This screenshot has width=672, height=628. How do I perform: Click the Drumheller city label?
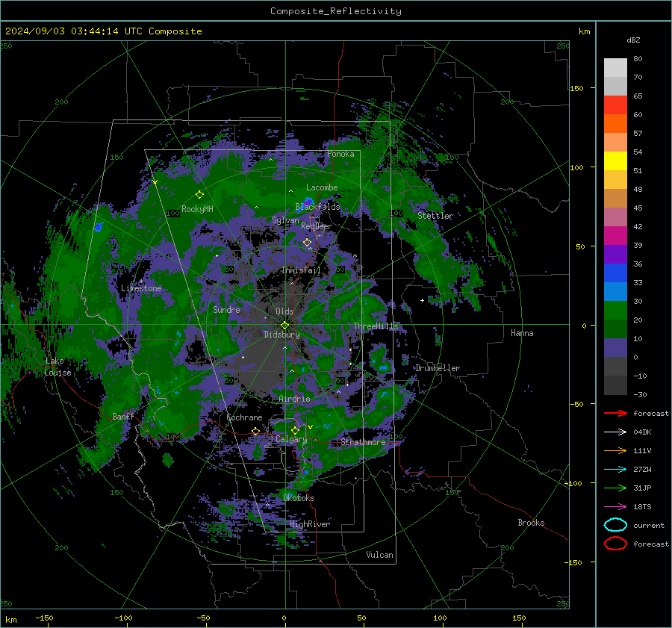(x=438, y=368)
